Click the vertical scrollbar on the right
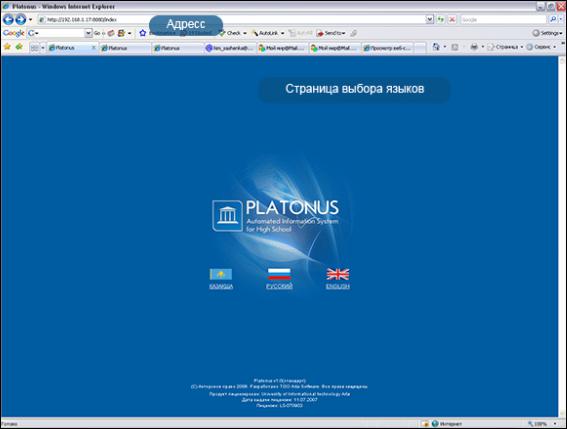Screen dimensions: 567x429 click(x=562, y=237)
